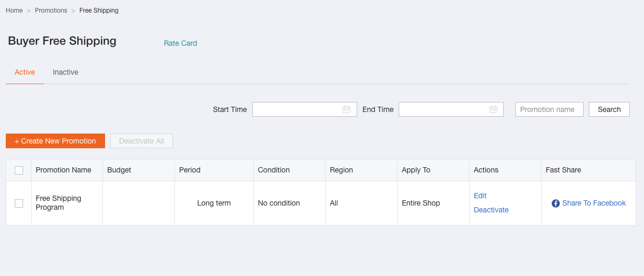Click the Create New Promotion button
Image resolution: width=644 pixels, height=276 pixels.
(x=55, y=141)
